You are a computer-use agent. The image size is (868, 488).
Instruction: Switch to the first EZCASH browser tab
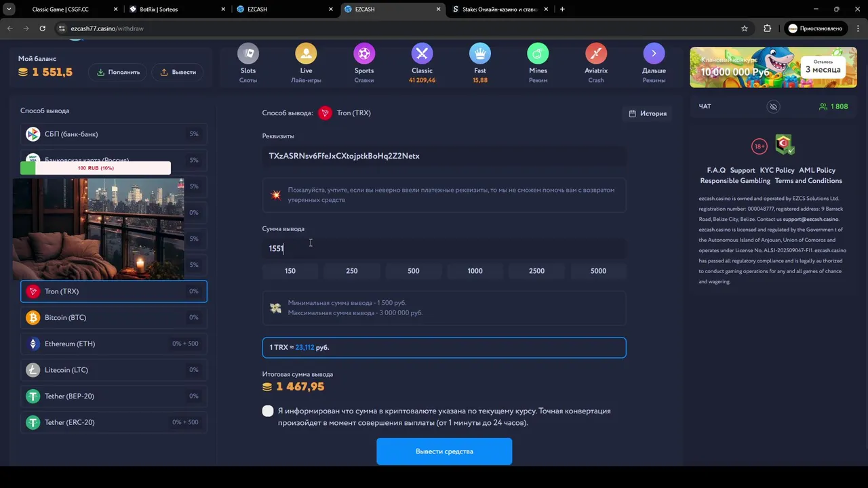tap(285, 9)
